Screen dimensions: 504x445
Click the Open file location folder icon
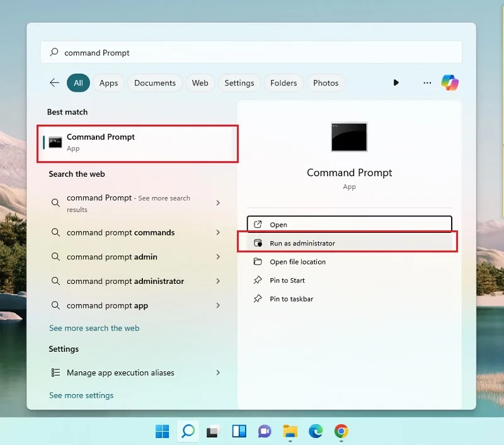tap(258, 261)
